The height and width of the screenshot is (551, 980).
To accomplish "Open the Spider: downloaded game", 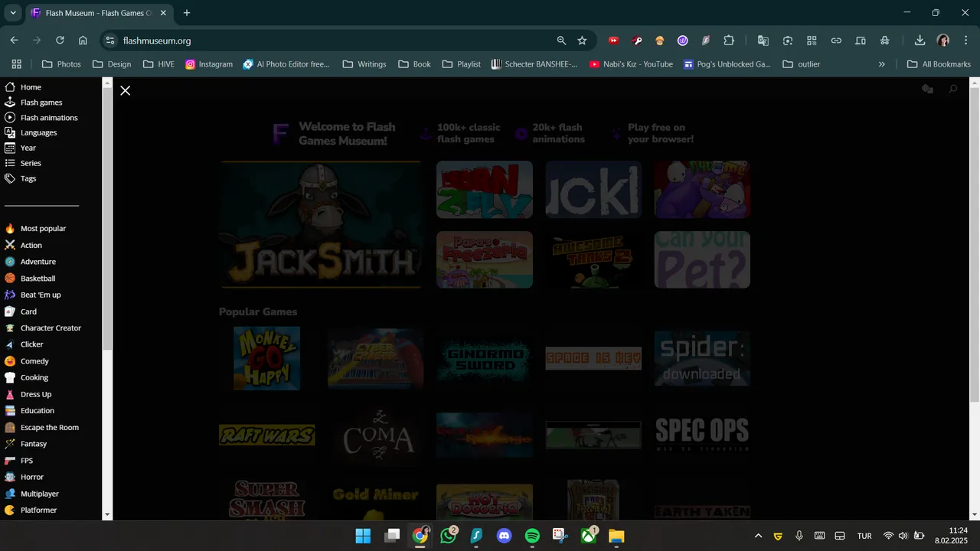I will tap(702, 358).
